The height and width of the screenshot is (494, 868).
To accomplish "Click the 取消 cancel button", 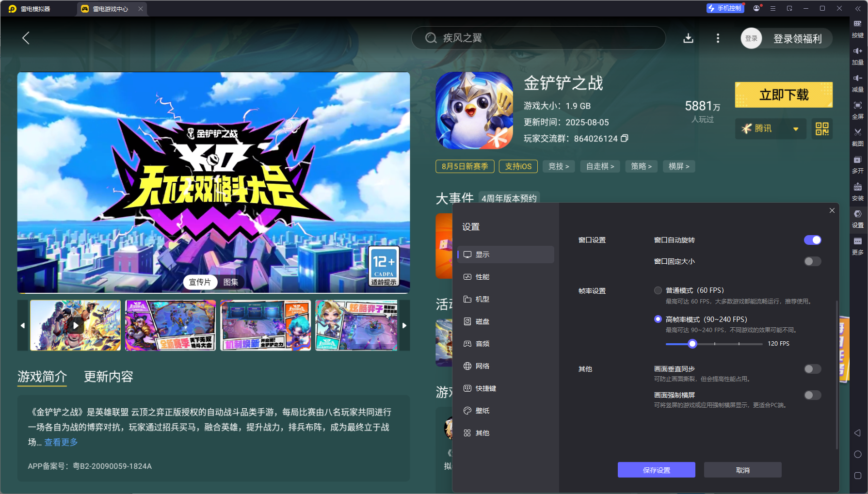I will [x=742, y=470].
